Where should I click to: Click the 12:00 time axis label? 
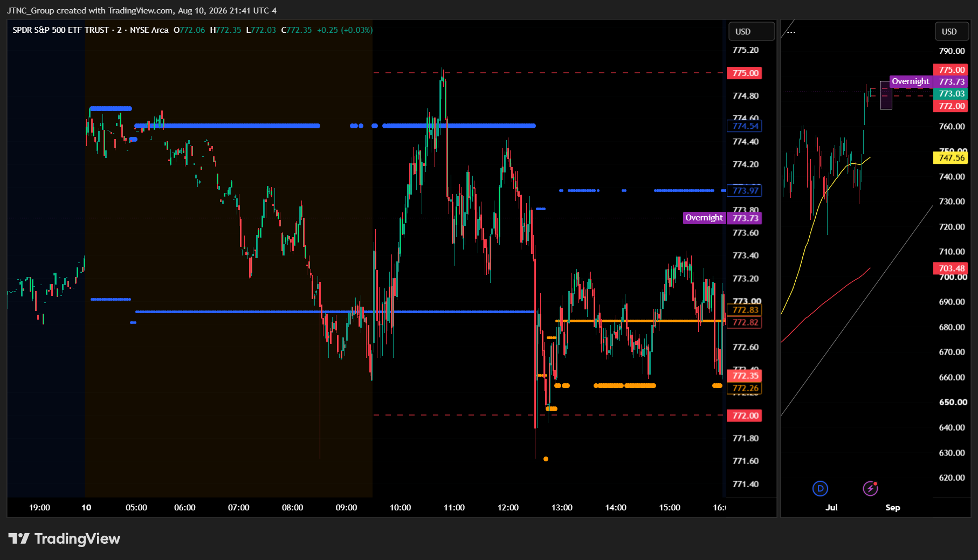click(508, 508)
